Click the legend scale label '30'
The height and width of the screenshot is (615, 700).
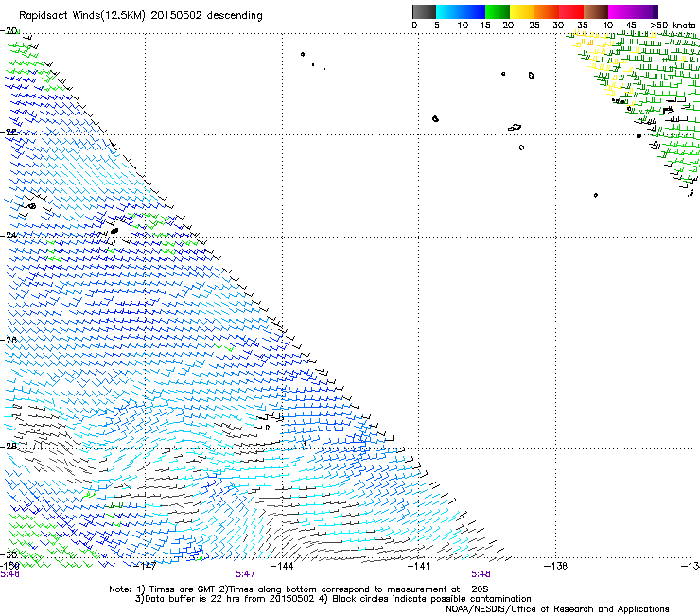(558, 26)
